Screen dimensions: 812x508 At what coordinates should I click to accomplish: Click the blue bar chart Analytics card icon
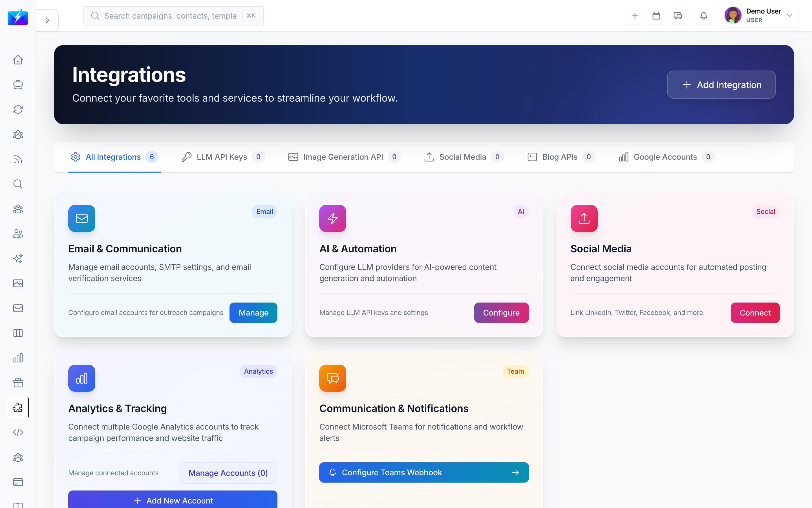[x=81, y=378]
